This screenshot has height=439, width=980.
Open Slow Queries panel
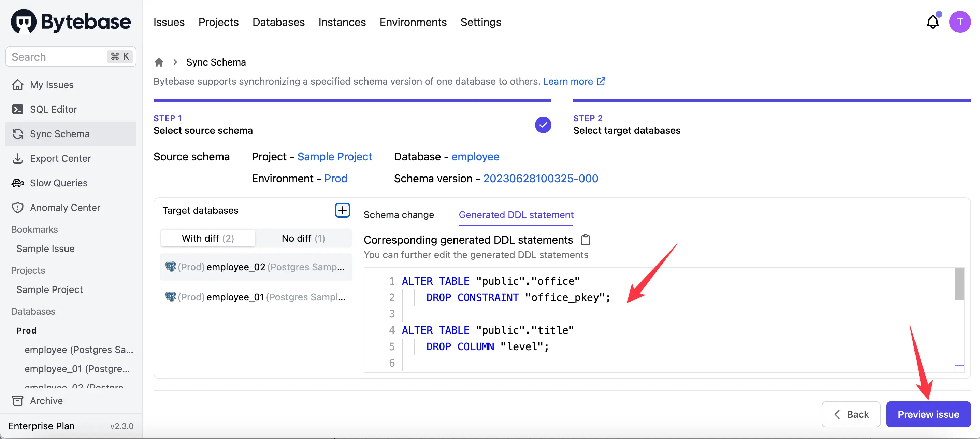[58, 183]
